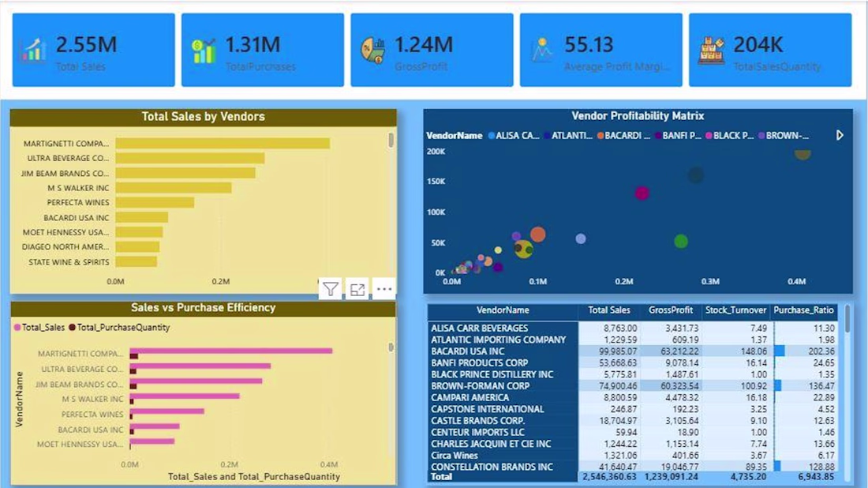Select pink PERFECTA WINES bar in efficiency chart

(166, 411)
